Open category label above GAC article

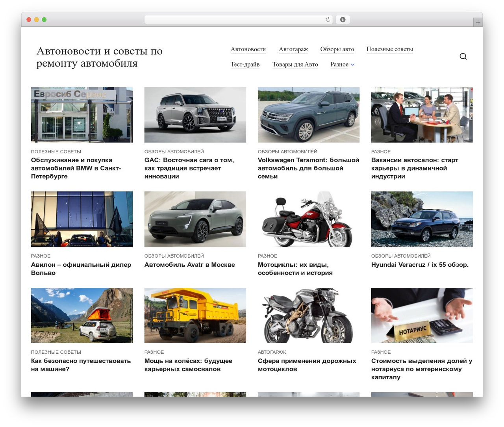(174, 152)
